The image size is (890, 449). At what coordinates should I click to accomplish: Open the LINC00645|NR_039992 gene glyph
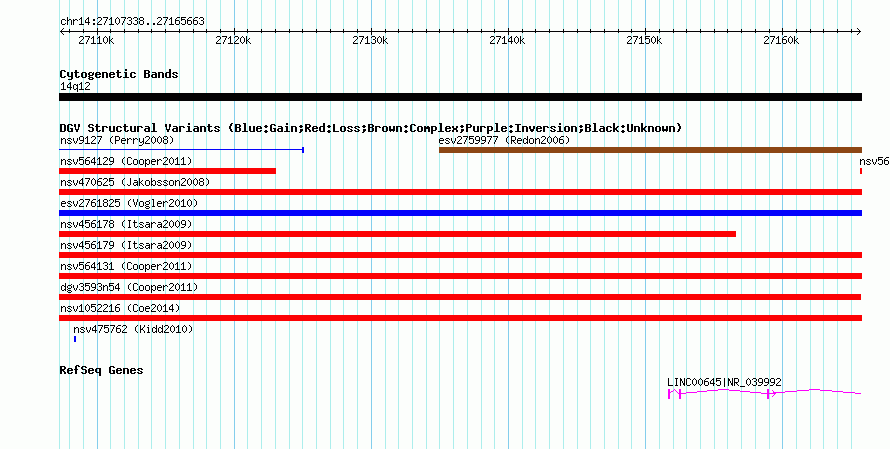(765, 393)
